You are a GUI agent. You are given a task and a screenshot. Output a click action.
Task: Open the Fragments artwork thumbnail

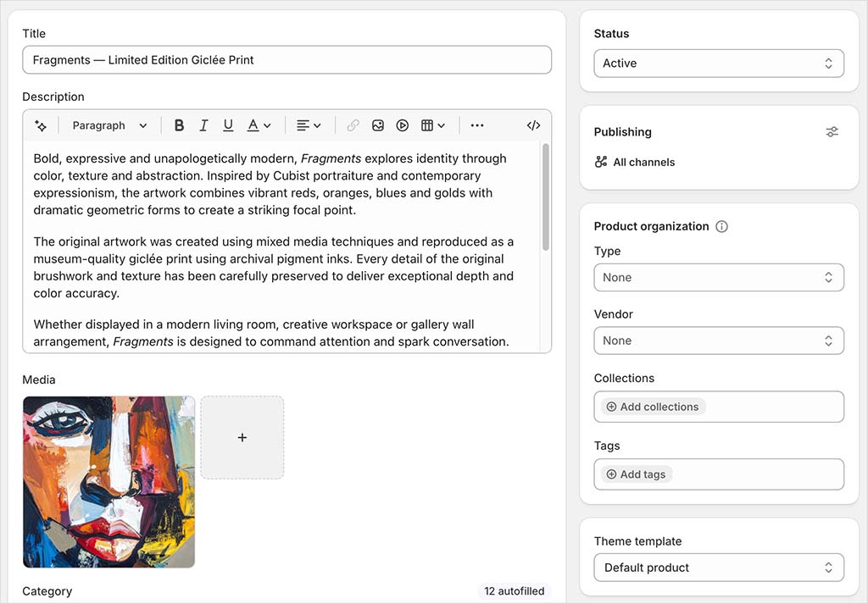(109, 482)
